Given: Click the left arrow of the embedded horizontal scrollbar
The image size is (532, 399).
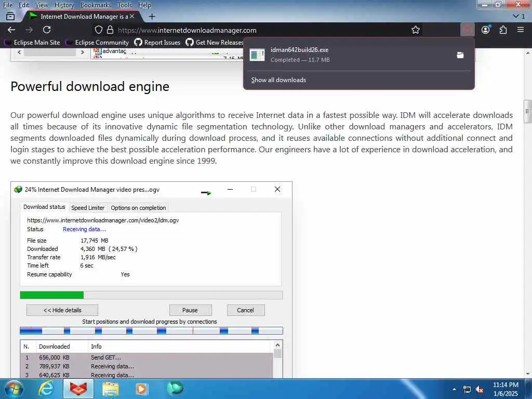Looking at the screenshot, I should [19, 52].
